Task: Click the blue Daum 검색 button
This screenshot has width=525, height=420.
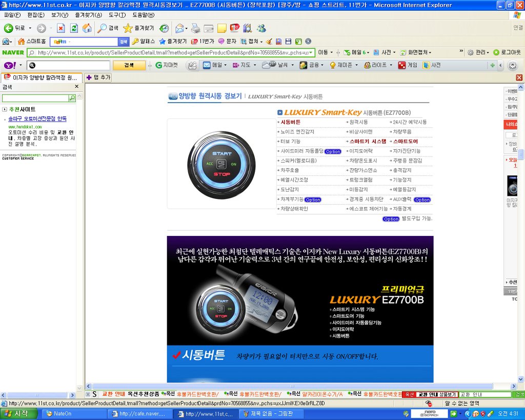Action: tap(123, 41)
